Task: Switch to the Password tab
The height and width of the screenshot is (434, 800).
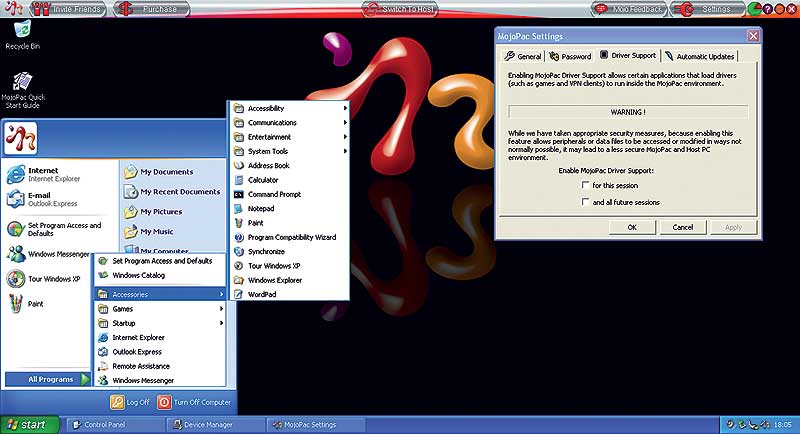Action: (570, 56)
